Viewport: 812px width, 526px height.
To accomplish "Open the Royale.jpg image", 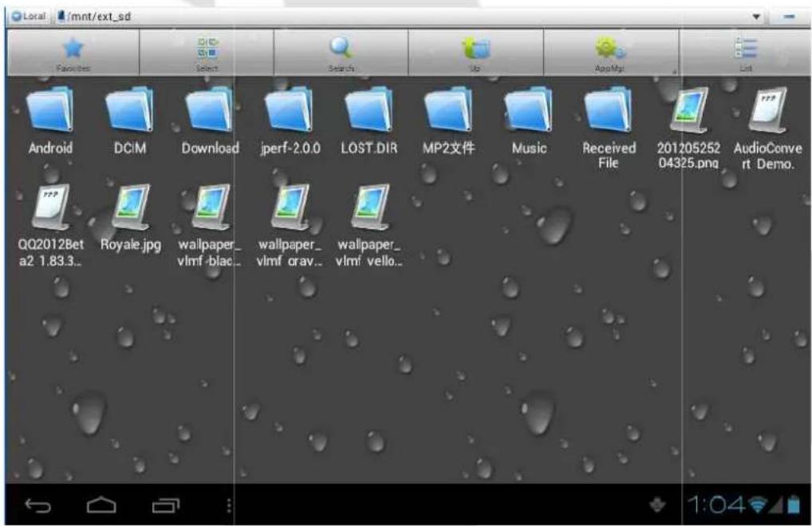I will click(x=131, y=218).
